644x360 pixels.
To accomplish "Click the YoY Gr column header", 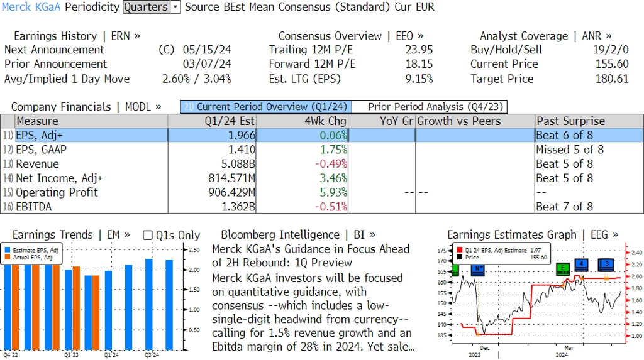I will [382, 121].
